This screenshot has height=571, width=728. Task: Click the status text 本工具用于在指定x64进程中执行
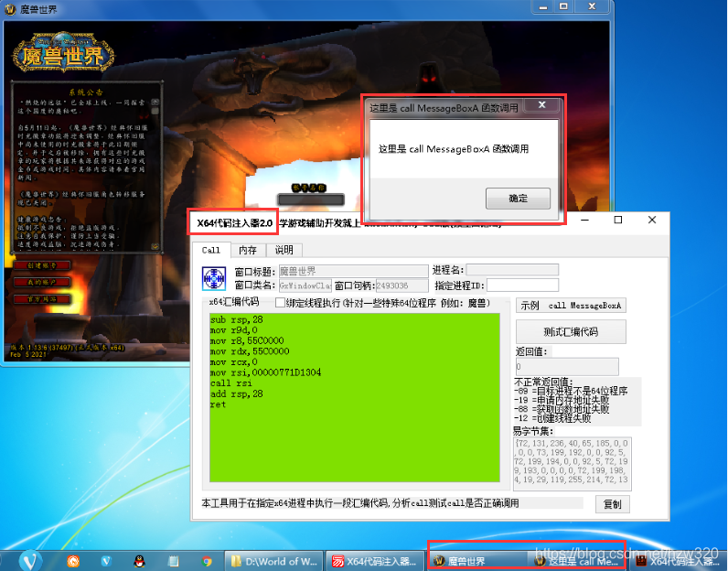click(x=360, y=503)
